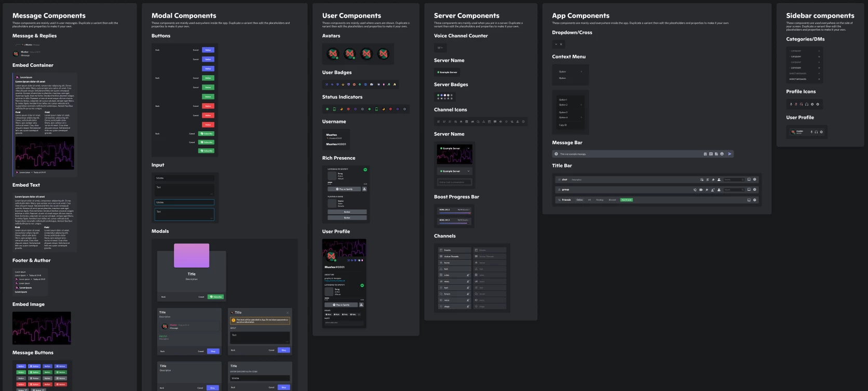Viewport: 868px width, 391px height.
Task: Click the dropdown chevron under Dropdown/Cross
Action: coord(556,44)
